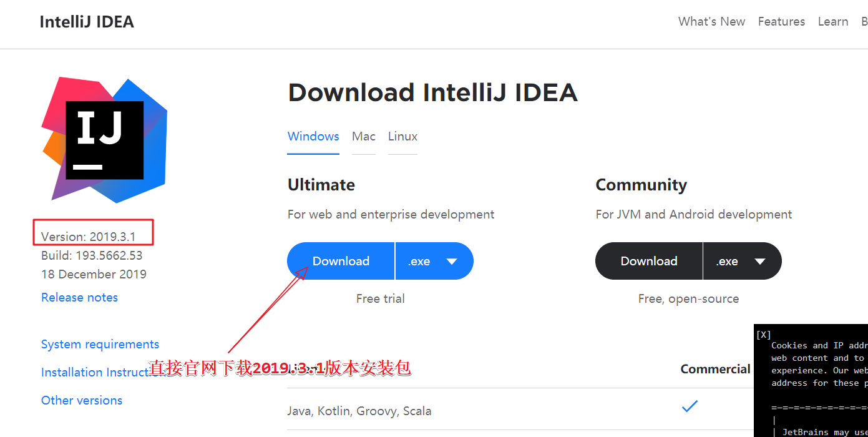Viewport: 868px width, 437px height.
Task: Click the Version: 2019.3.1 text
Action: point(88,237)
